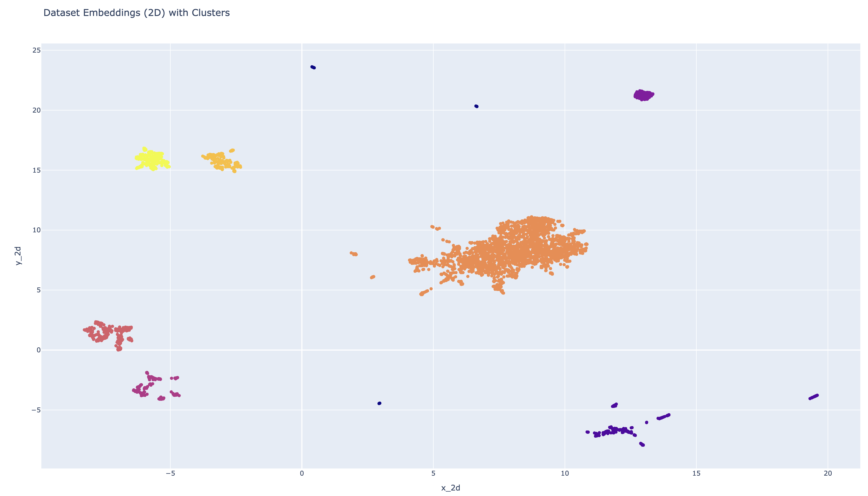
Task: Click the topmost navy dot group
Action: click(x=313, y=67)
